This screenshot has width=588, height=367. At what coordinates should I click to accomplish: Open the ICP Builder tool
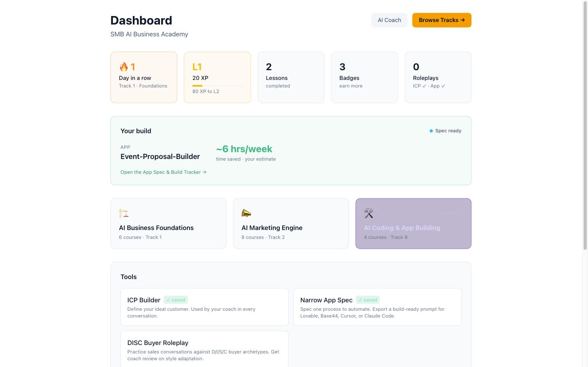tap(204, 307)
